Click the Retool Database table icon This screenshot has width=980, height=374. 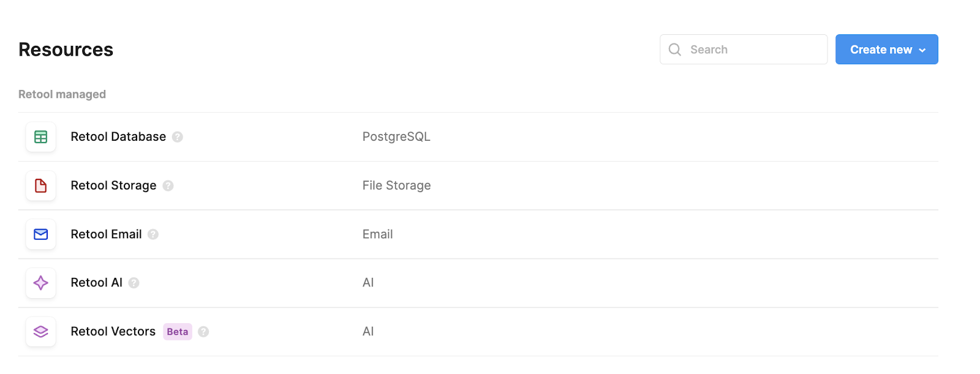point(41,137)
